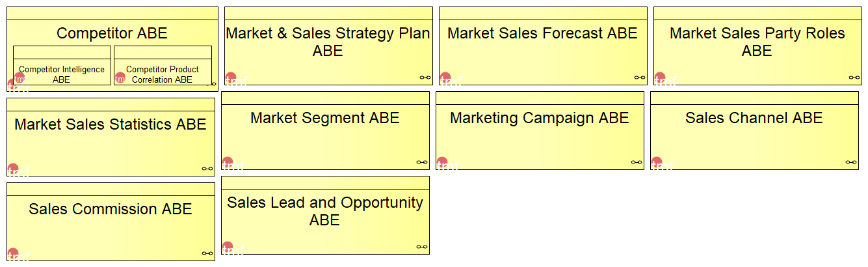Screen dimensions: 868x267
Task: Select the Market Segment ABE title
Action: click(325, 118)
